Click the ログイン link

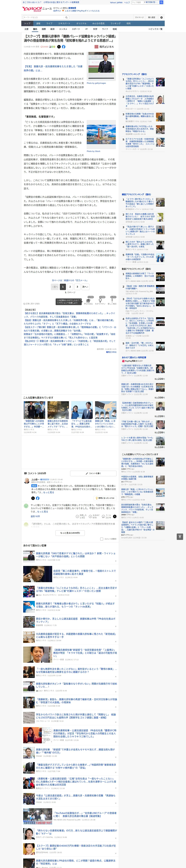pos(57,11)
